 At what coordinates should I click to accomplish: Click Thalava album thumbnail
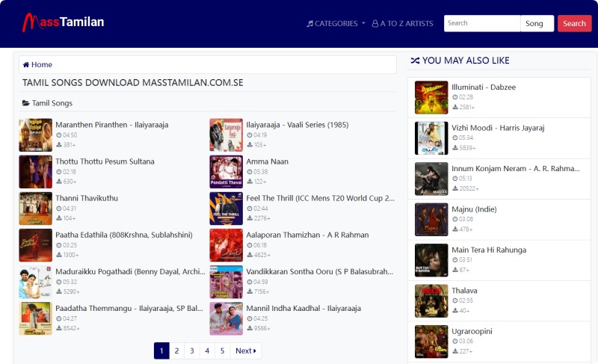pyautogui.click(x=431, y=301)
